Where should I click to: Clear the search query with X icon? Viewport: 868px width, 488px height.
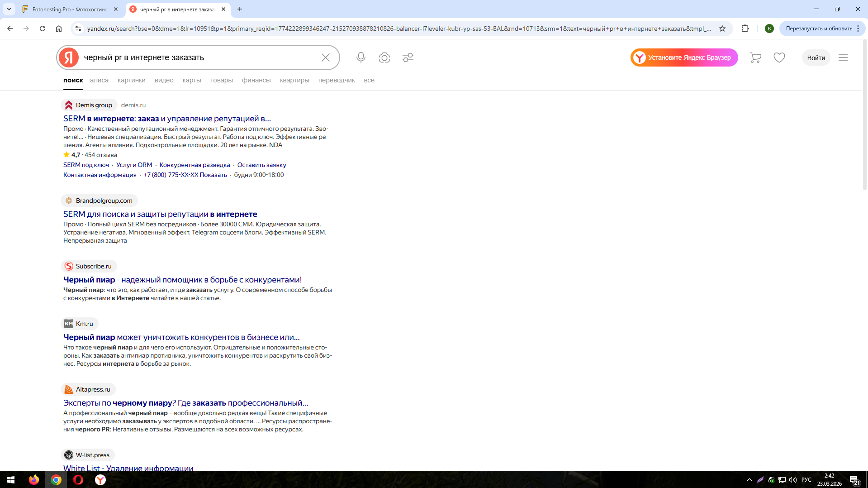pyautogui.click(x=326, y=57)
